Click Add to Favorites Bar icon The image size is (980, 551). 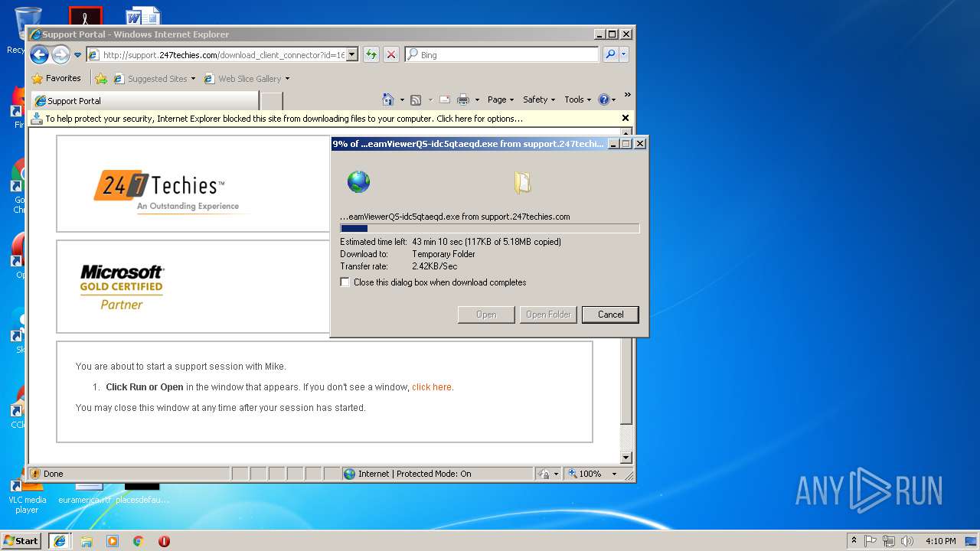click(x=101, y=78)
